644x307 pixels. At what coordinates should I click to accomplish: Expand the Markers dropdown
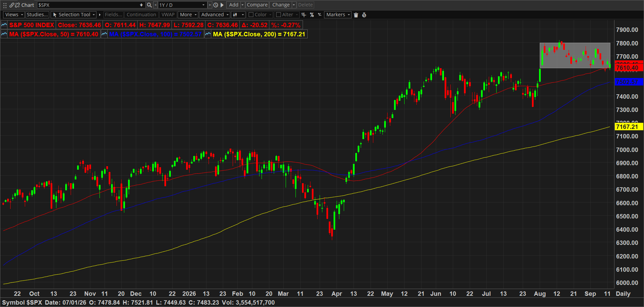(338, 15)
